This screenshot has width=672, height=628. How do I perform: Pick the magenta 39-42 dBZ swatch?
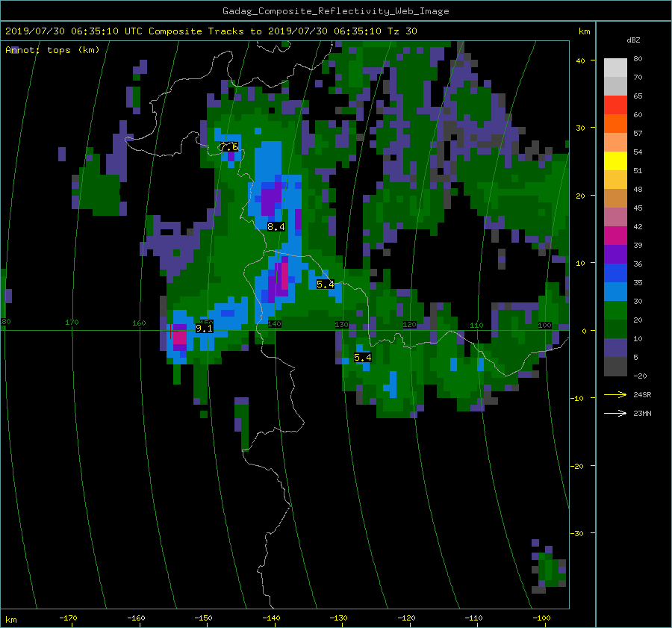[615, 235]
